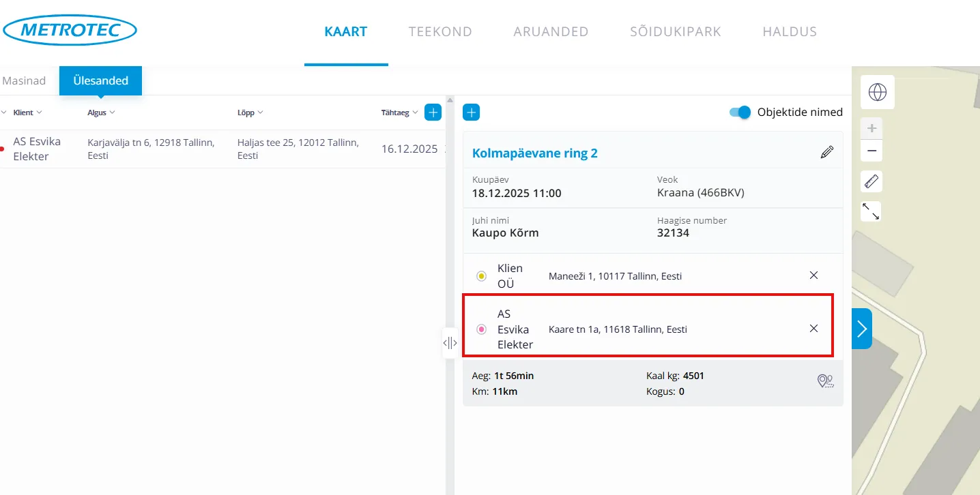Select the Klien OÜ yellow radio marker

481,276
